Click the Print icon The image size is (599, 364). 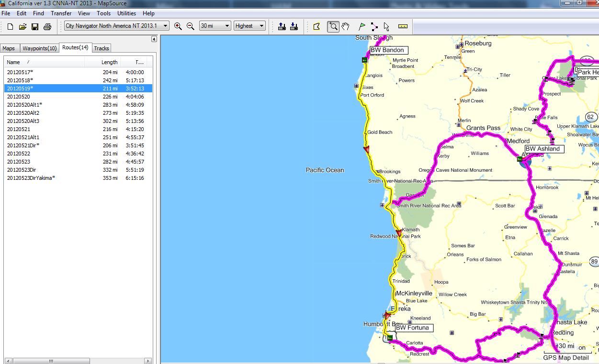click(47, 26)
